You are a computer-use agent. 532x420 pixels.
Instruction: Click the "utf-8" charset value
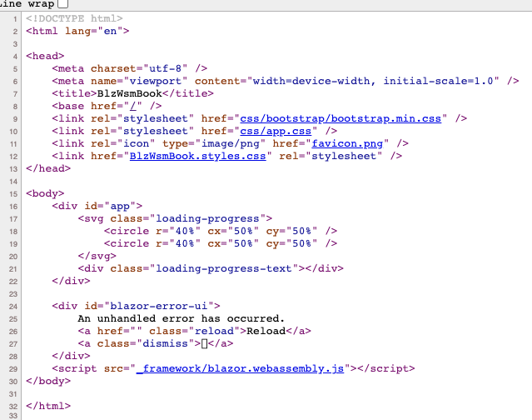click(165, 68)
